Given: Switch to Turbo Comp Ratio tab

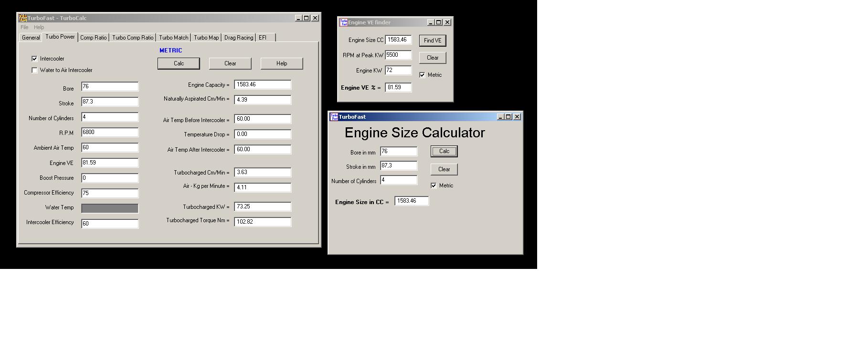Looking at the screenshot, I should 133,38.
